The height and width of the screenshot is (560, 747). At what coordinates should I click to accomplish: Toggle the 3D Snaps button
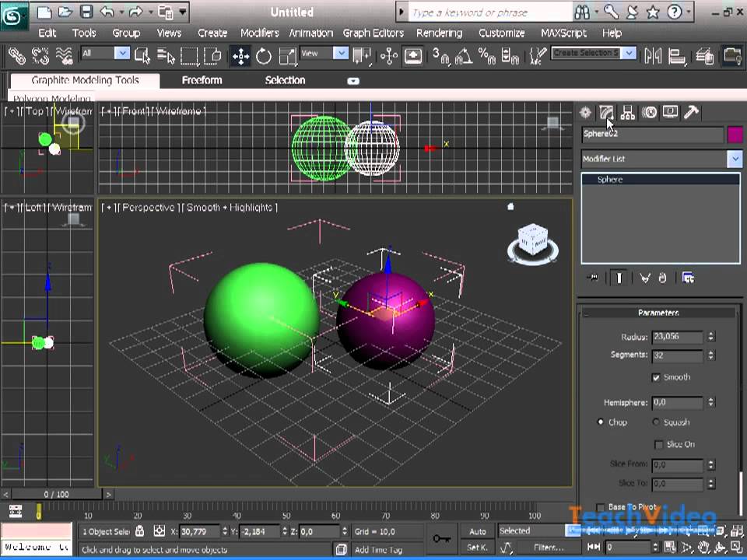pos(441,56)
